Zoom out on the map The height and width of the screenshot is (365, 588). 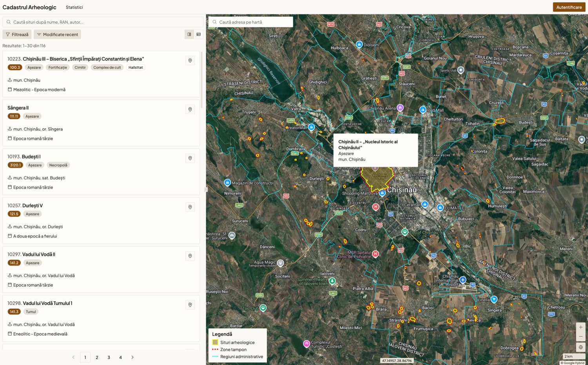pyautogui.click(x=581, y=336)
